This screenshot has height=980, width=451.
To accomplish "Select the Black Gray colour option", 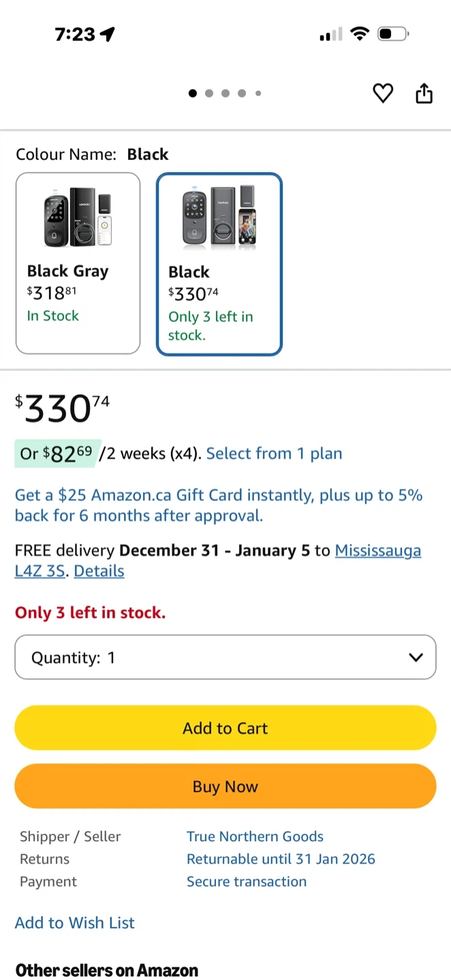I will click(78, 263).
